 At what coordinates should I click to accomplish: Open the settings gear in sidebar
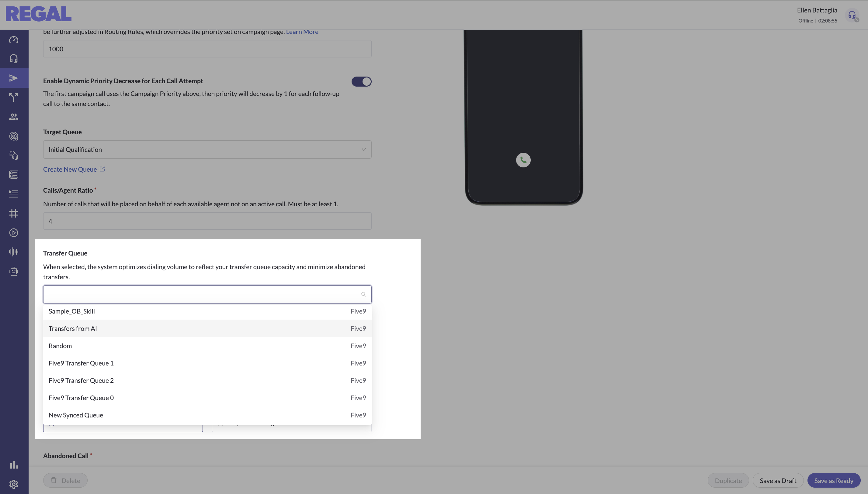coord(14,484)
